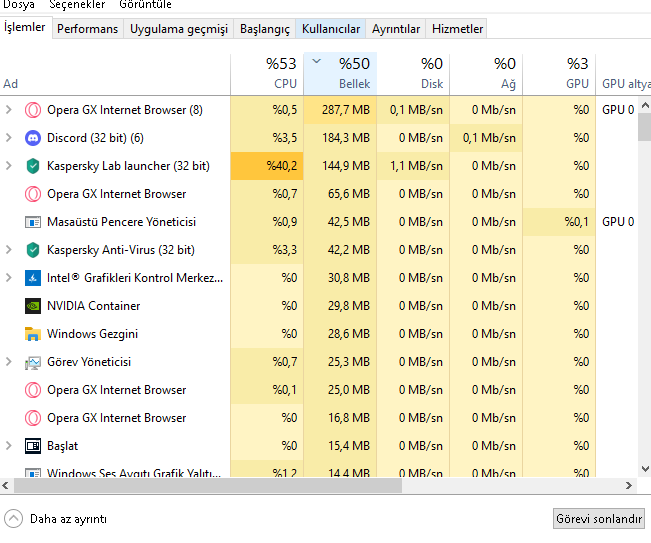Click the Windows Gezgini folder icon

coord(33,334)
